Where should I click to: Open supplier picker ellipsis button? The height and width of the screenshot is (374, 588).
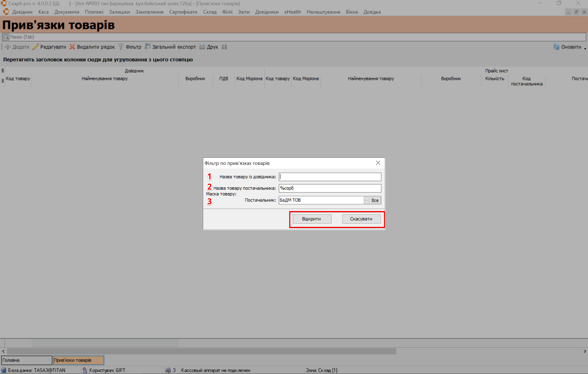pos(367,200)
